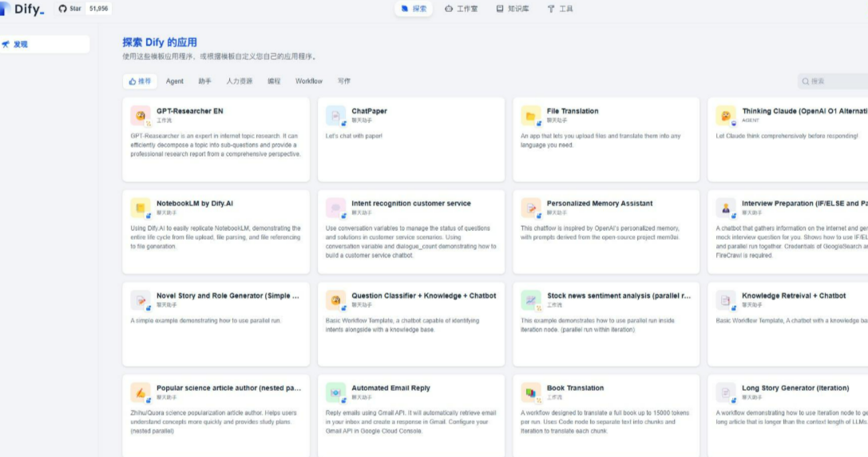Click the Question Classifier + Knowledge + Chatbot title
The width and height of the screenshot is (868, 457).
423,296
